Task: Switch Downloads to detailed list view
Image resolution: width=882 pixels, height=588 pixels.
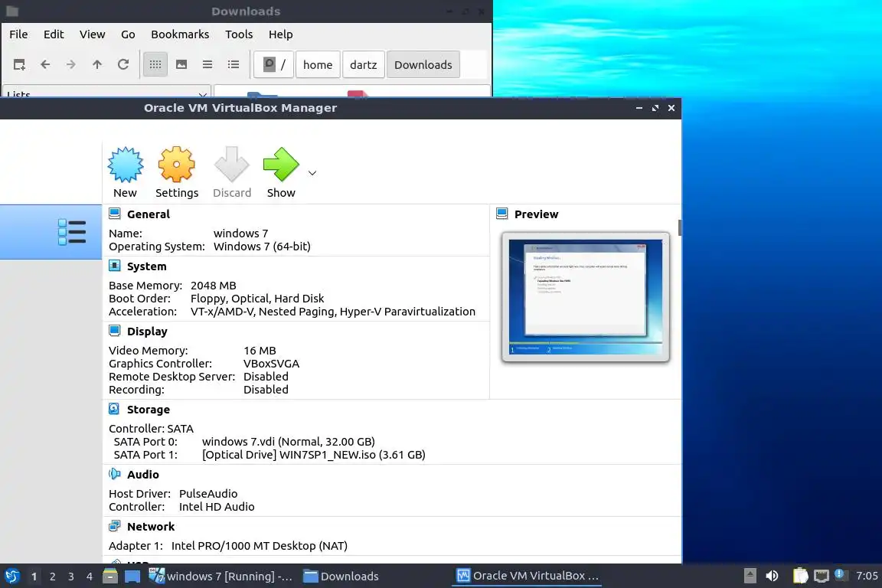Action: coord(234,65)
